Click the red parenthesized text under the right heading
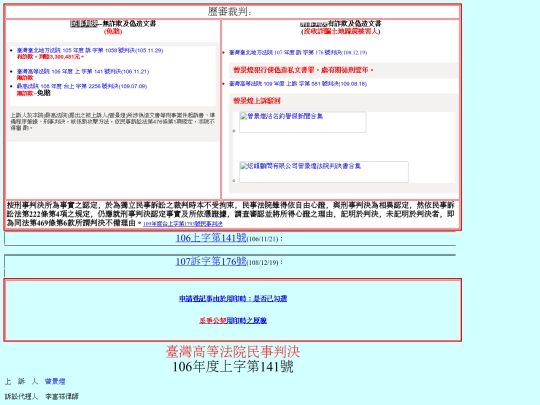The image size is (540, 405). click(340, 31)
